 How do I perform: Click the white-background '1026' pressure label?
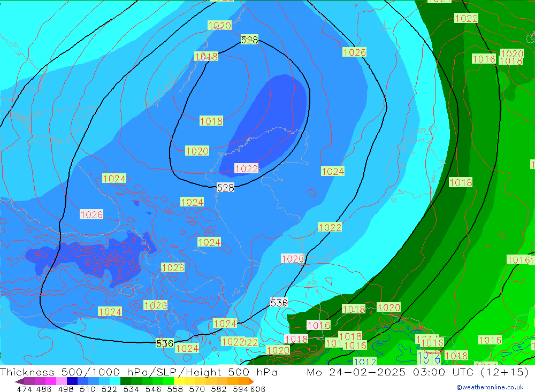[91, 214]
